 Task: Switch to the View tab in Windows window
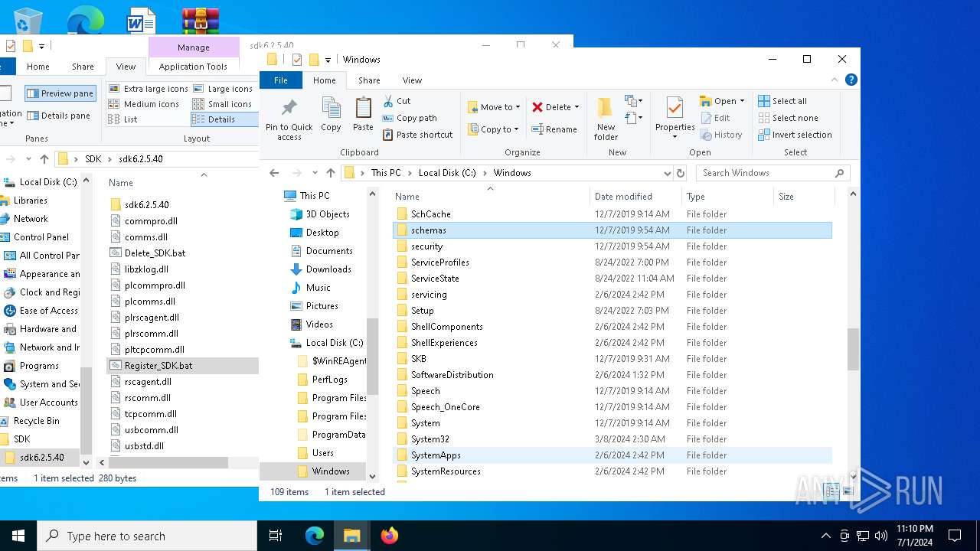412,80
